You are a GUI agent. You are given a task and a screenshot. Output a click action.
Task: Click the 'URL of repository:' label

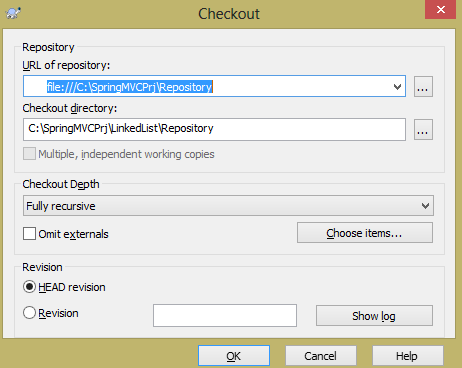[x=66, y=65]
